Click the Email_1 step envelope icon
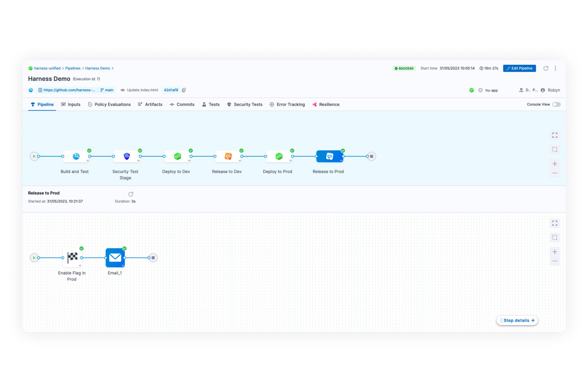 (x=115, y=258)
